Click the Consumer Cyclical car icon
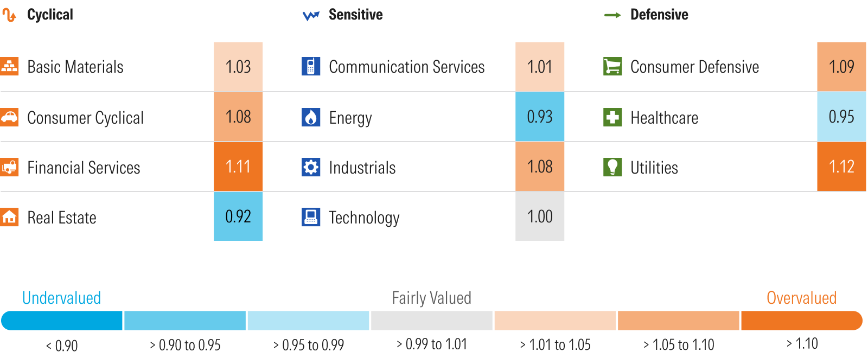 pyautogui.click(x=9, y=117)
